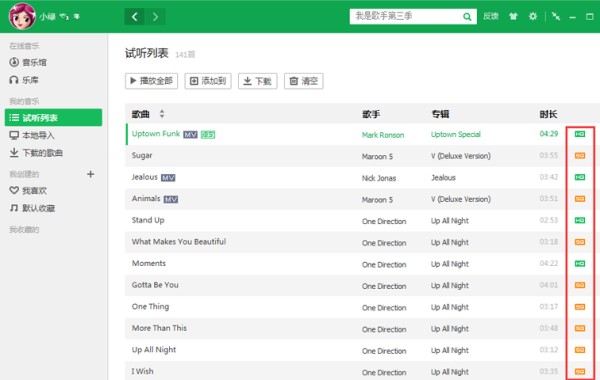
Task: Click the 时长 column header
Action: [x=548, y=114]
